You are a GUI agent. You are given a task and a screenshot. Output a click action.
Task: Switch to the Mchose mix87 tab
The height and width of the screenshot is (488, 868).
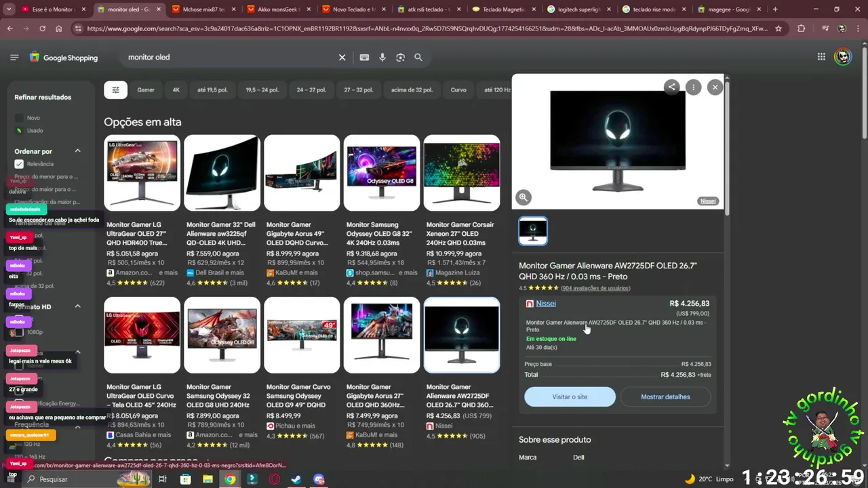pyautogui.click(x=203, y=9)
